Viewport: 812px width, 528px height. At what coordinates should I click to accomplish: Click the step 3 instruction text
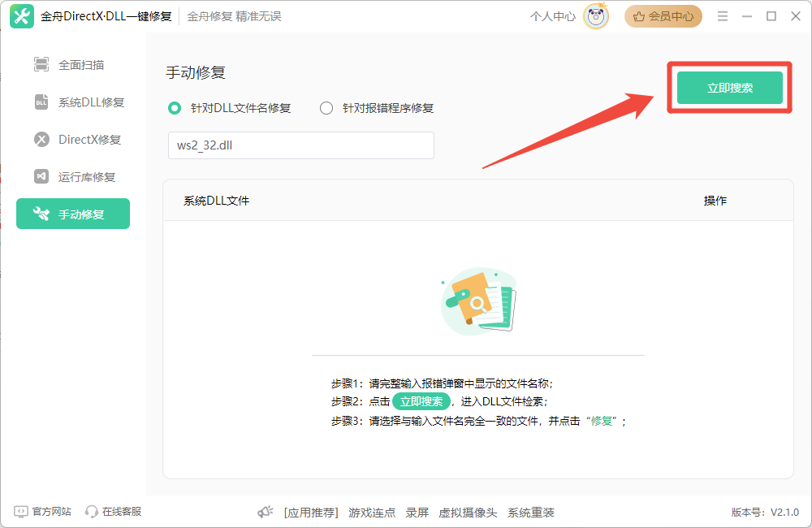(479, 421)
